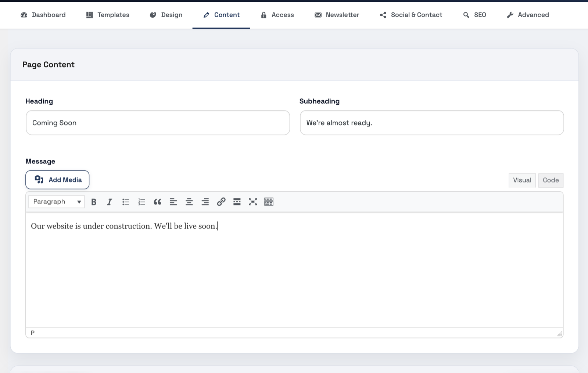Viewport: 588px width, 373px height.
Task: Switch editor to Code tab
Action: coord(551,180)
